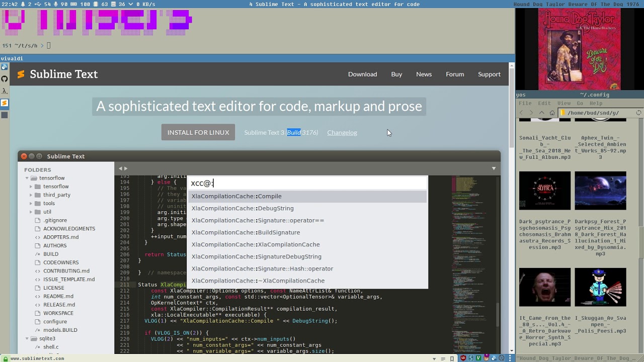The height and width of the screenshot is (362, 644).
Task: Open .gitignore in the sidebar
Action: click(55, 220)
